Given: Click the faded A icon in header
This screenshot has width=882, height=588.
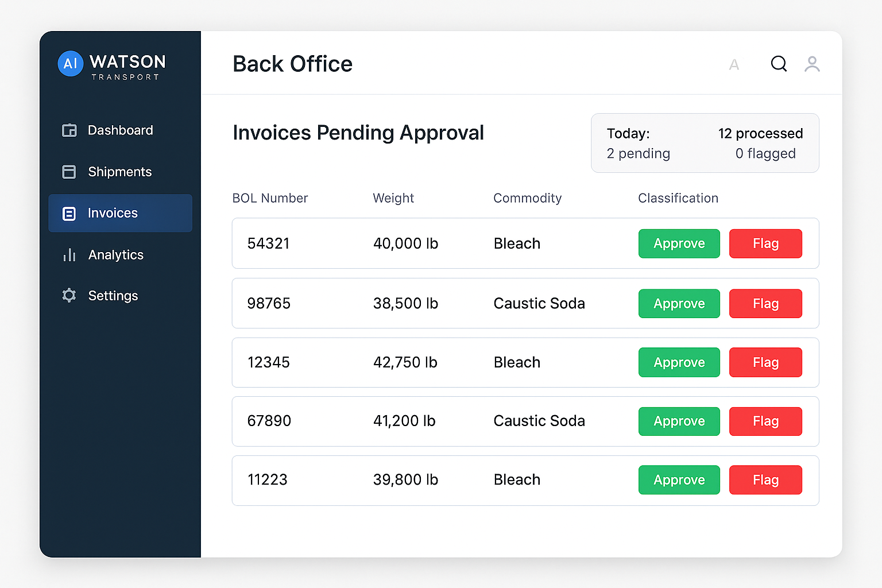Looking at the screenshot, I should tap(734, 65).
